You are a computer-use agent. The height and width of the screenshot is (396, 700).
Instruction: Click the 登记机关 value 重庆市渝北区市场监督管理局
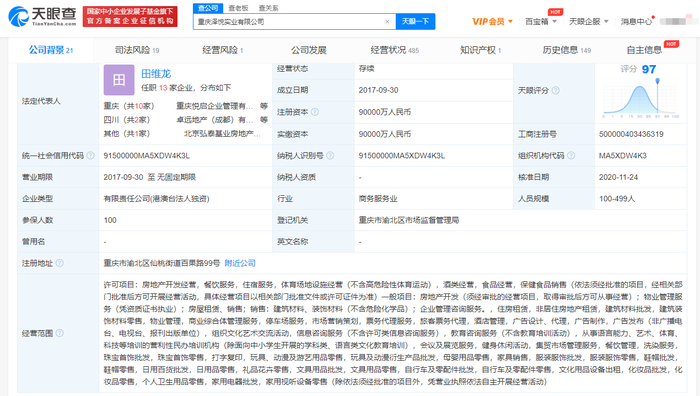tap(408, 220)
